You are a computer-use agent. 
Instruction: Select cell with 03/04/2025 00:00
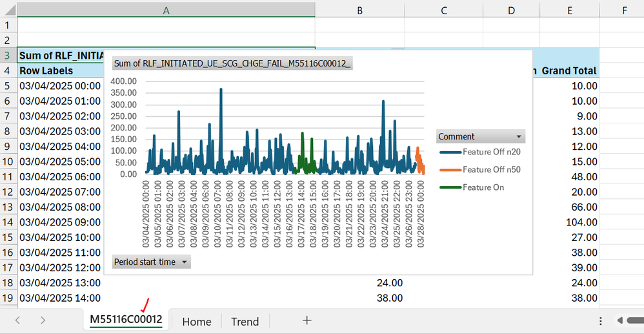(61, 85)
